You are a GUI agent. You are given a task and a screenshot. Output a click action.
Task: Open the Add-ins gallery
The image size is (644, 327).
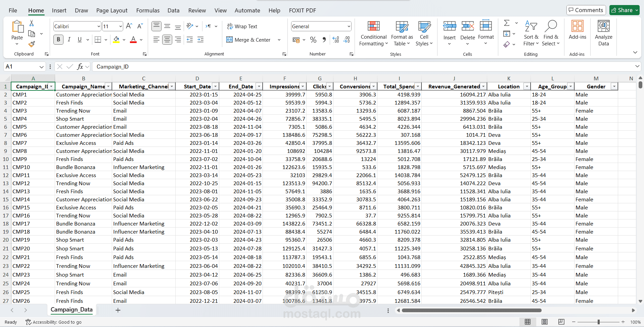tap(578, 30)
